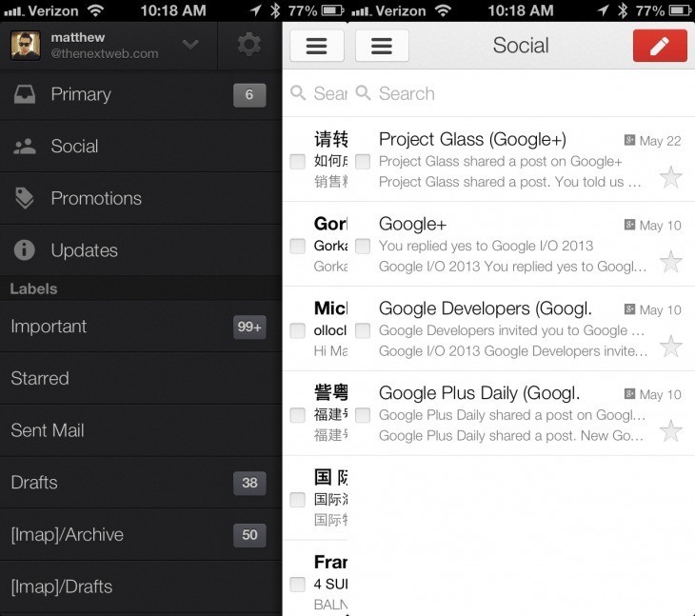Star the Project Glass email
Viewport: 695px width, 616px height.
coord(671,177)
